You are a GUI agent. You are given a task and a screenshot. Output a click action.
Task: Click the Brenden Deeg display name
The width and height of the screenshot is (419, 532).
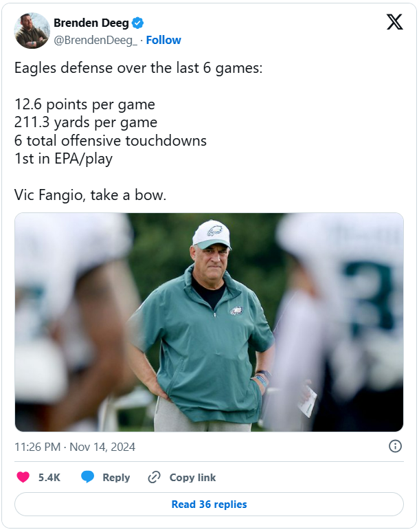91,23
